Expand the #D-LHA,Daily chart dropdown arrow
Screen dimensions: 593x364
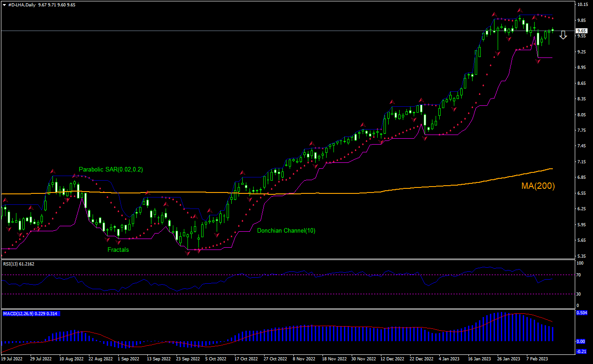[x=5, y=4]
